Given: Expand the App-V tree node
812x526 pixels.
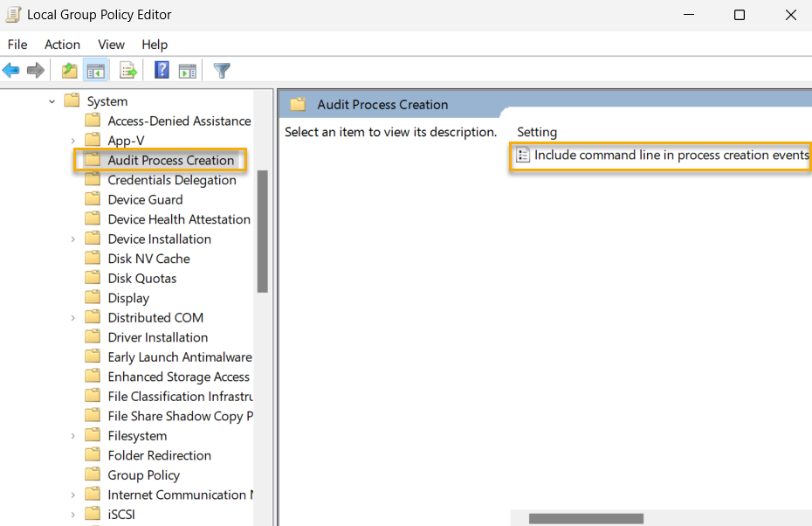Looking at the screenshot, I should pos(73,140).
